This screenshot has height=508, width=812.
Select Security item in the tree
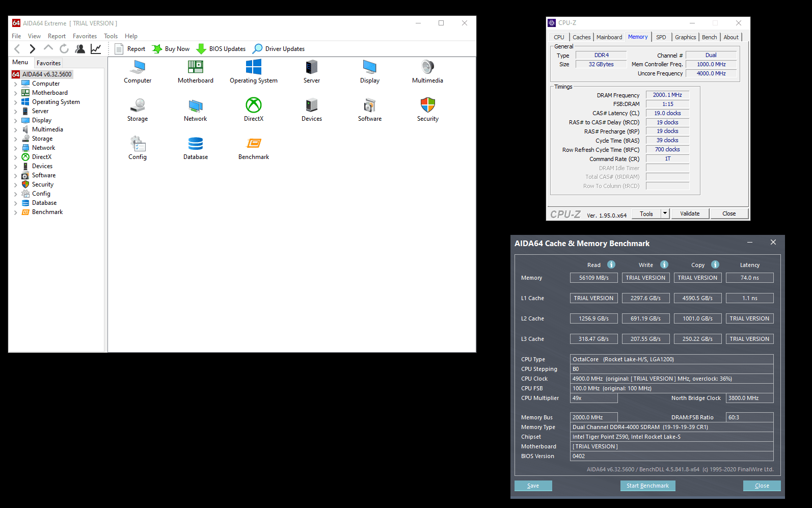coord(43,184)
